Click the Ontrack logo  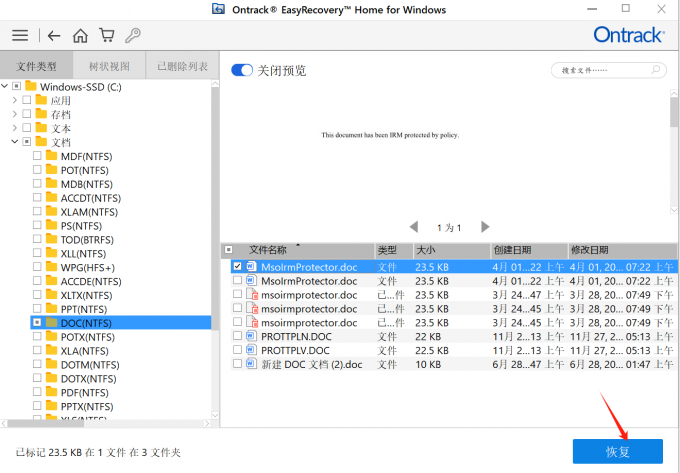[x=628, y=35]
